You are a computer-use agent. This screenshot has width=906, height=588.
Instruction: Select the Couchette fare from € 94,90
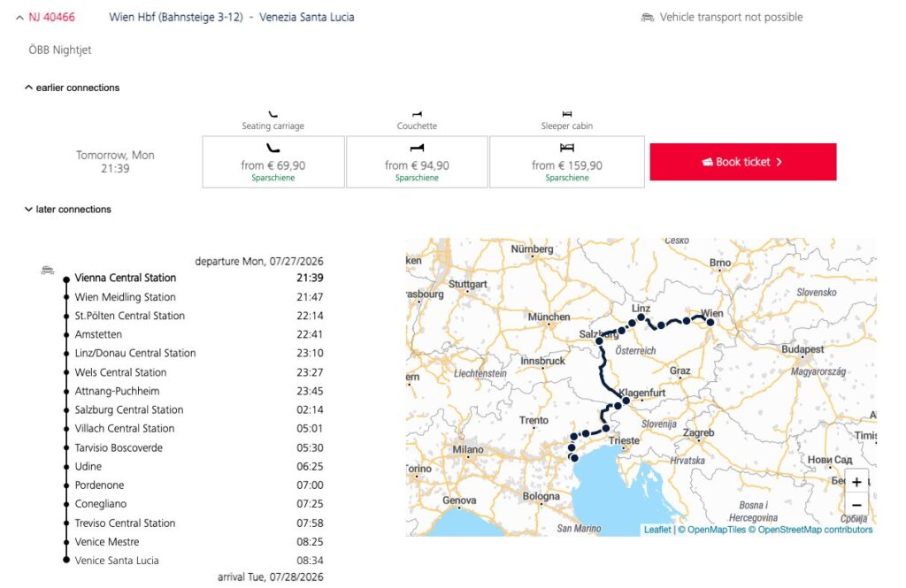tap(418, 162)
